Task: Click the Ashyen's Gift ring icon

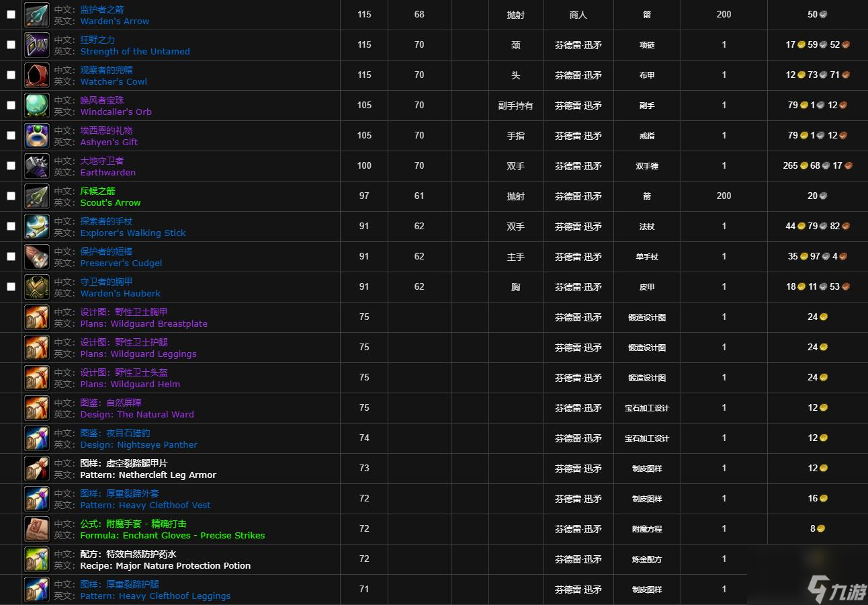Action: (36, 136)
